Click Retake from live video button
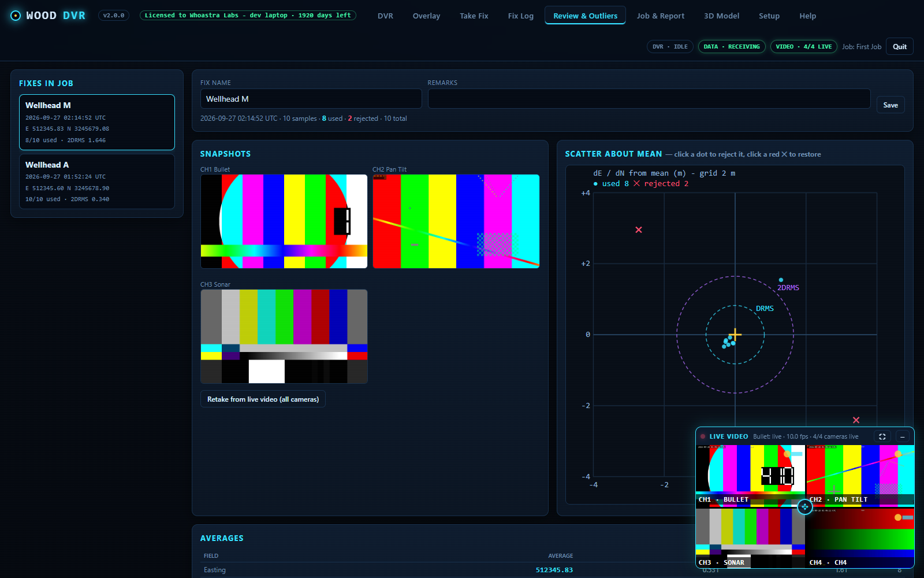The width and height of the screenshot is (924, 578). pyautogui.click(x=263, y=399)
